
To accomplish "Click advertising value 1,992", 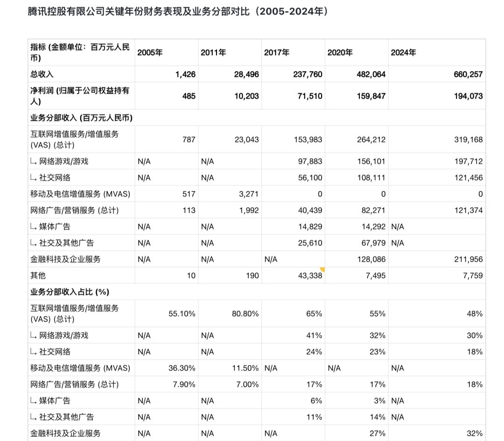I will [248, 210].
